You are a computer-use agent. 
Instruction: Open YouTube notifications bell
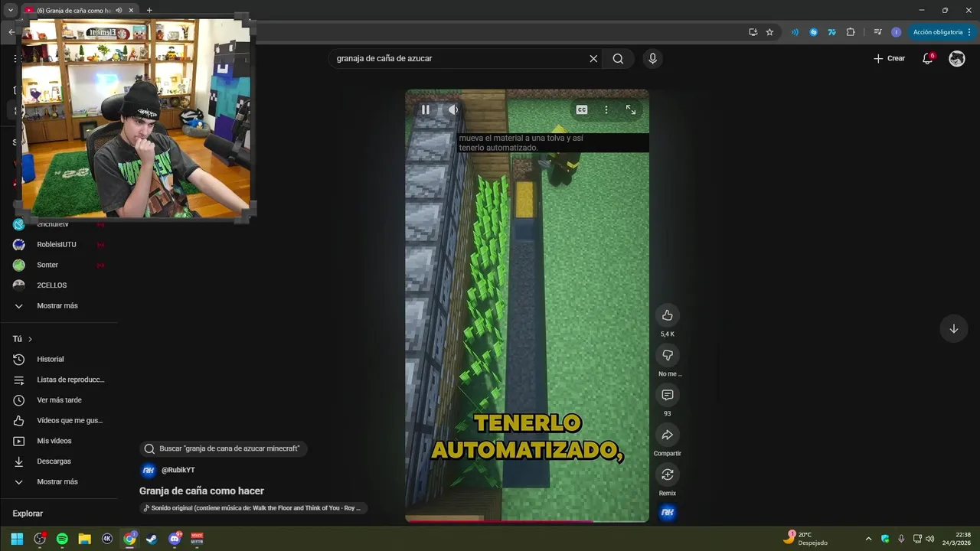tap(927, 58)
